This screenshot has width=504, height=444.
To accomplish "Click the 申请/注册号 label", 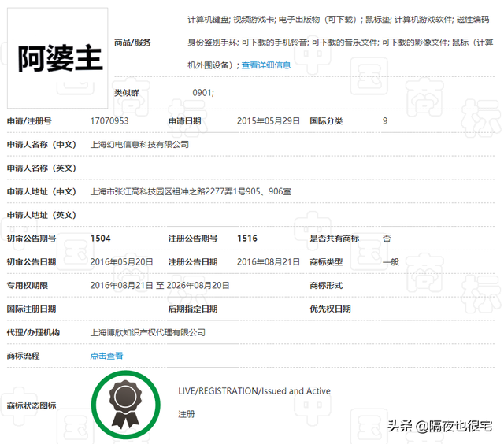I will (29, 120).
